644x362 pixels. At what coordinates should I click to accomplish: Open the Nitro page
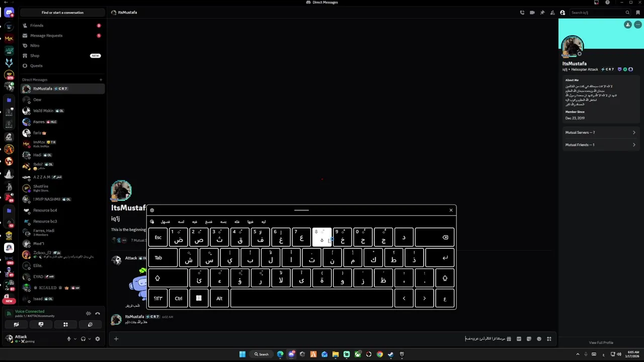63,46
